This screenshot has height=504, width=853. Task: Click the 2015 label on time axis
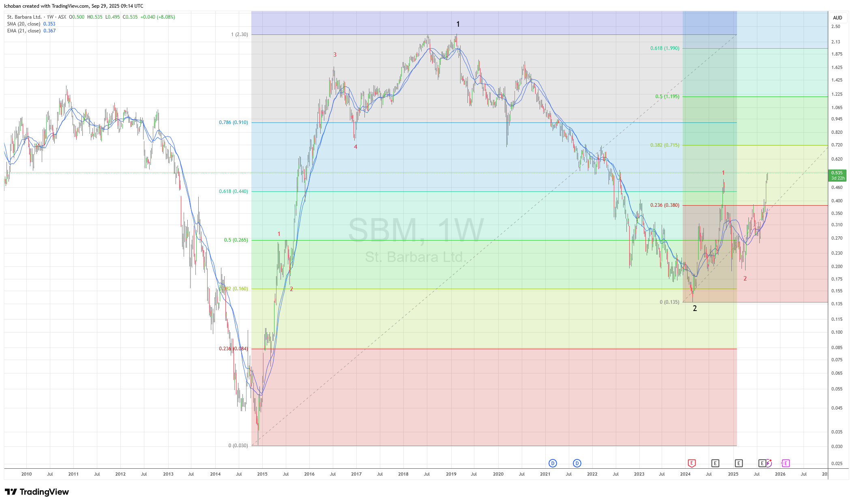(262, 474)
